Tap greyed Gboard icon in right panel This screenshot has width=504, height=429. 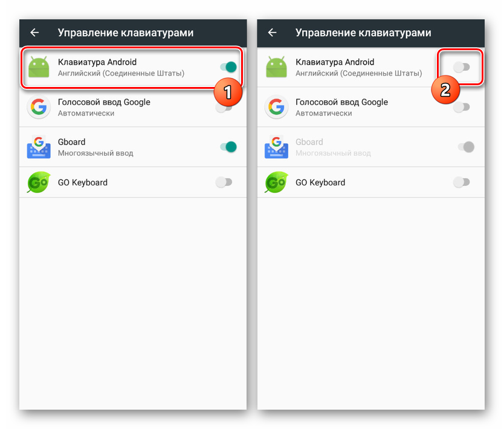click(276, 147)
